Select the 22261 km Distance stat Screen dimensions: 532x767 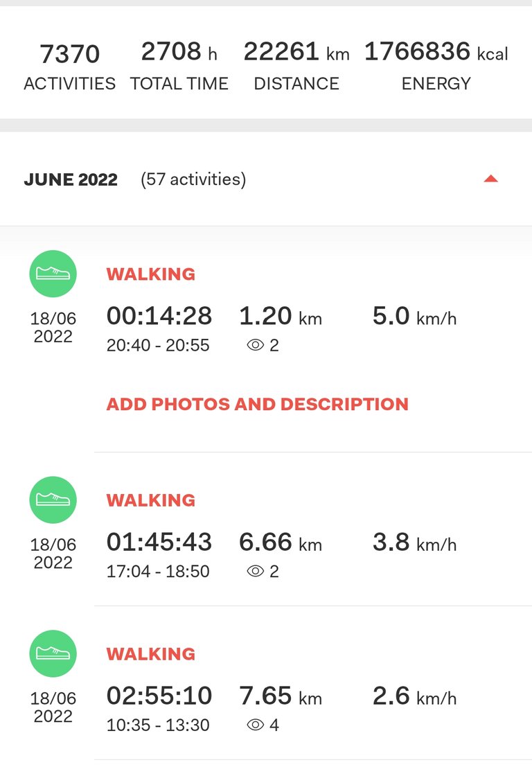pyautogui.click(x=296, y=67)
